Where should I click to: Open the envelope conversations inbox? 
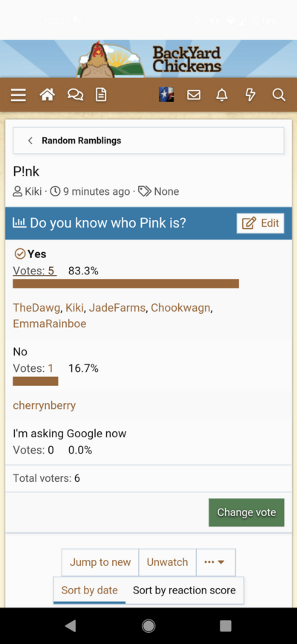[194, 95]
